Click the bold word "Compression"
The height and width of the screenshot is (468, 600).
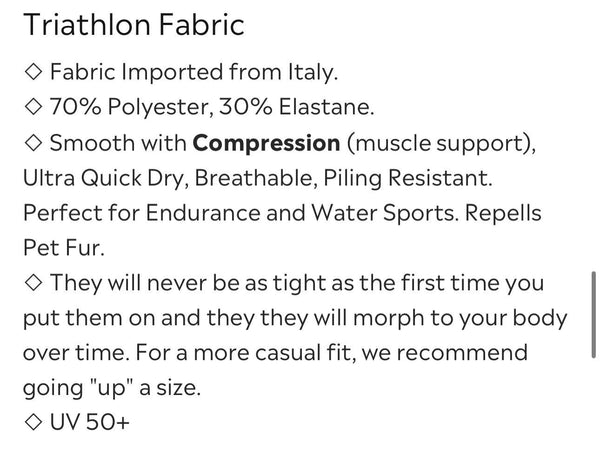click(x=266, y=143)
